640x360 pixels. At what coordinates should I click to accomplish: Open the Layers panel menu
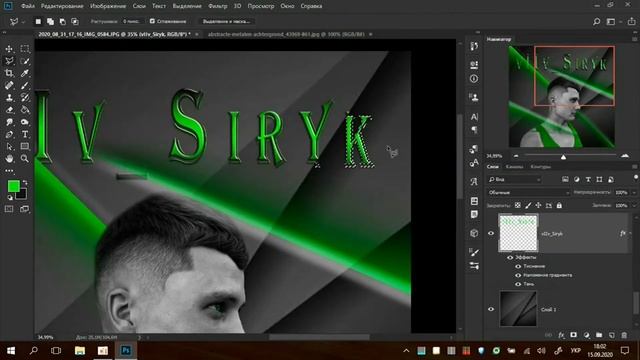pyautogui.click(x=634, y=167)
